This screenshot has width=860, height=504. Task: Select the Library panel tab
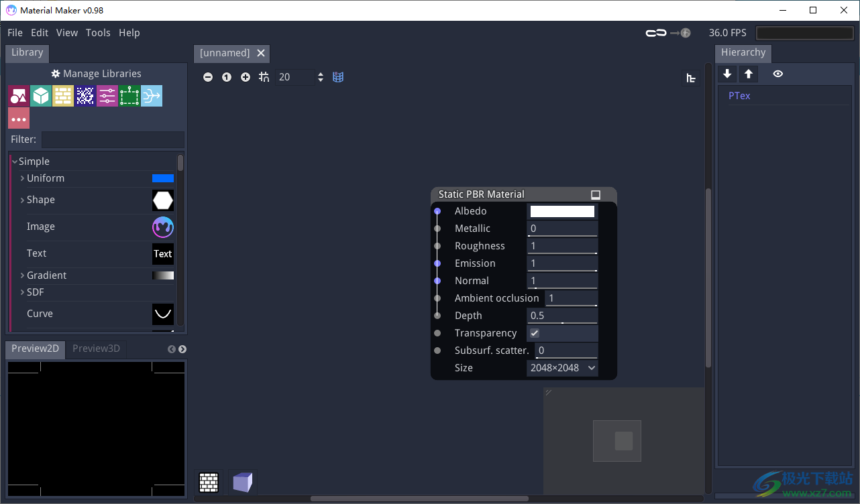tap(28, 53)
